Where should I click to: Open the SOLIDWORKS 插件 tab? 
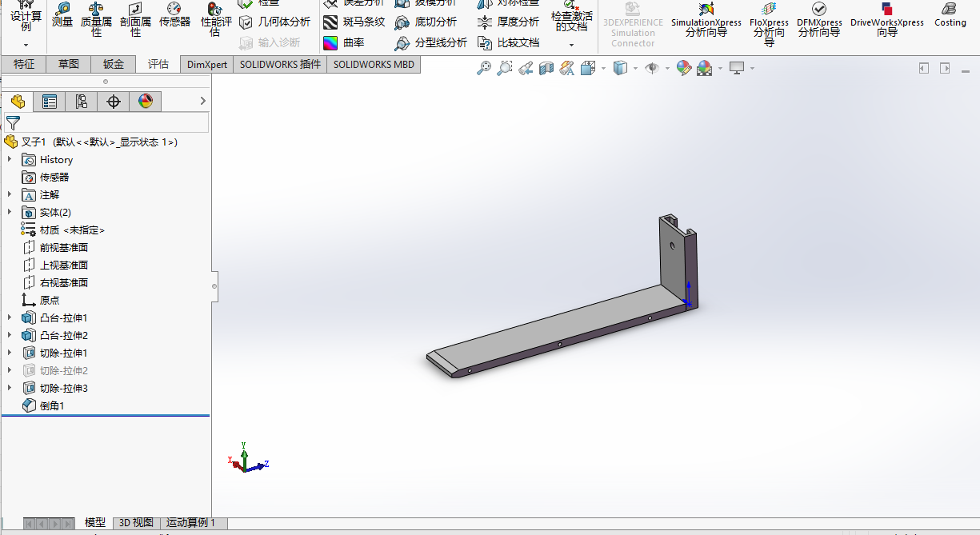[280, 64]
